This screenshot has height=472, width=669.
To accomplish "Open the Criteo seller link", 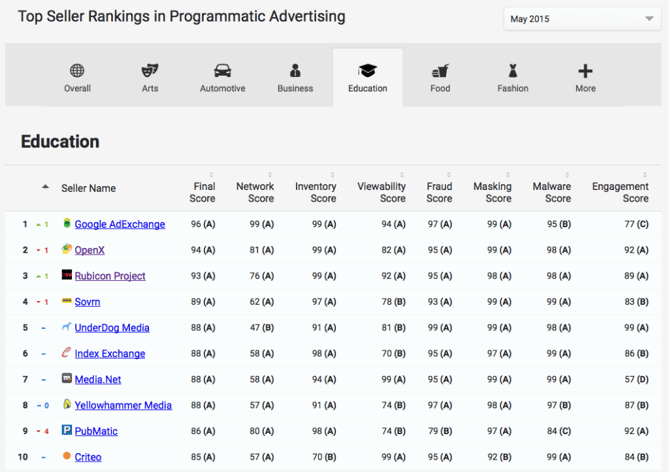I will [88, 457].
